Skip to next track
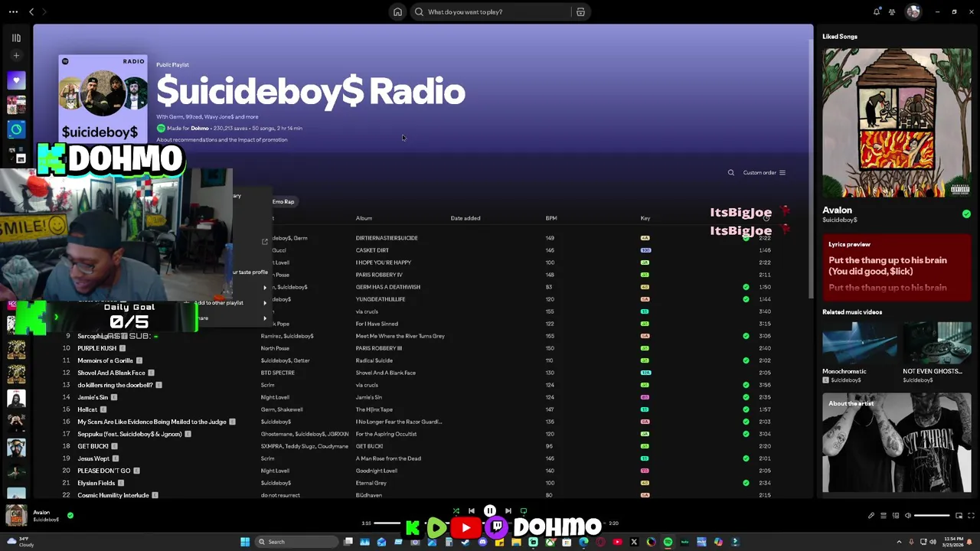 [508, 510]
